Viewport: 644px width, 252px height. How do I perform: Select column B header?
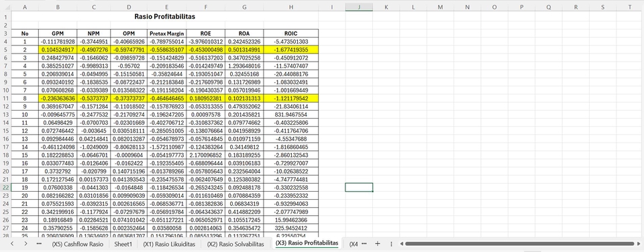coord(58,7)
